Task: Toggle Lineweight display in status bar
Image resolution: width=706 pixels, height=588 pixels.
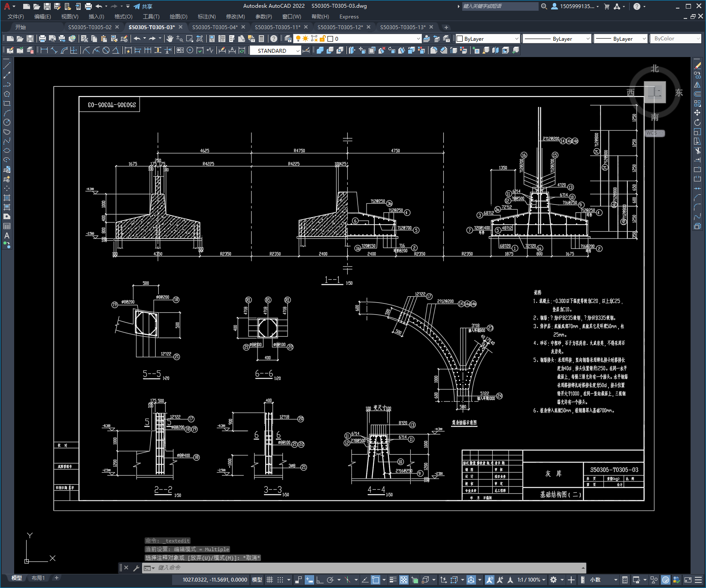Action: (393, 580)
